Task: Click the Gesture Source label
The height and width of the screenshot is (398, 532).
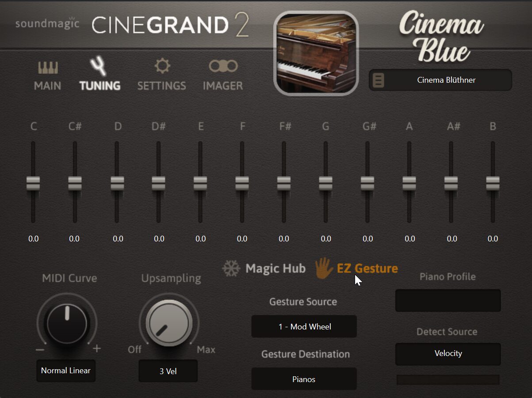Action: (x=303, y=302)
